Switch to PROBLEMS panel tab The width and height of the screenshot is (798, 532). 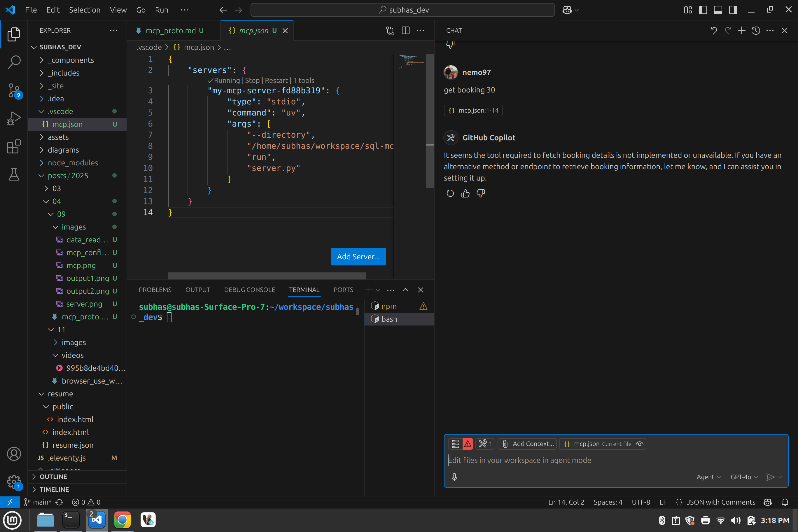(x=155, y=290)
